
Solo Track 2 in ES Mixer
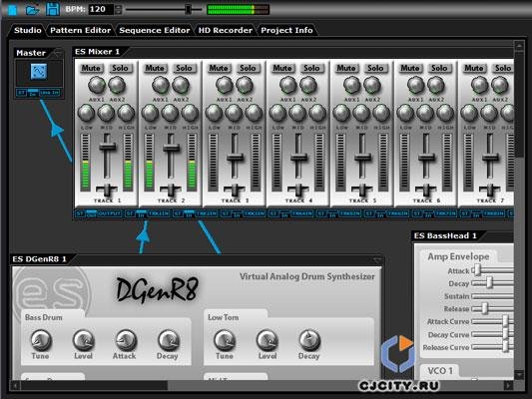[x=184, y=68]
